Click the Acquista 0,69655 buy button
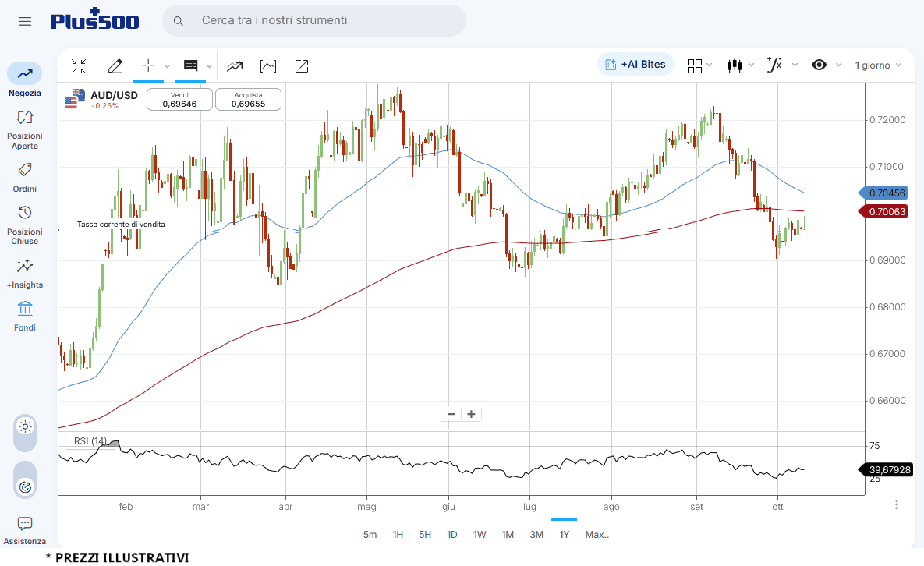The width and height of the screenshot is (924, 566). (x=248, y=100)
